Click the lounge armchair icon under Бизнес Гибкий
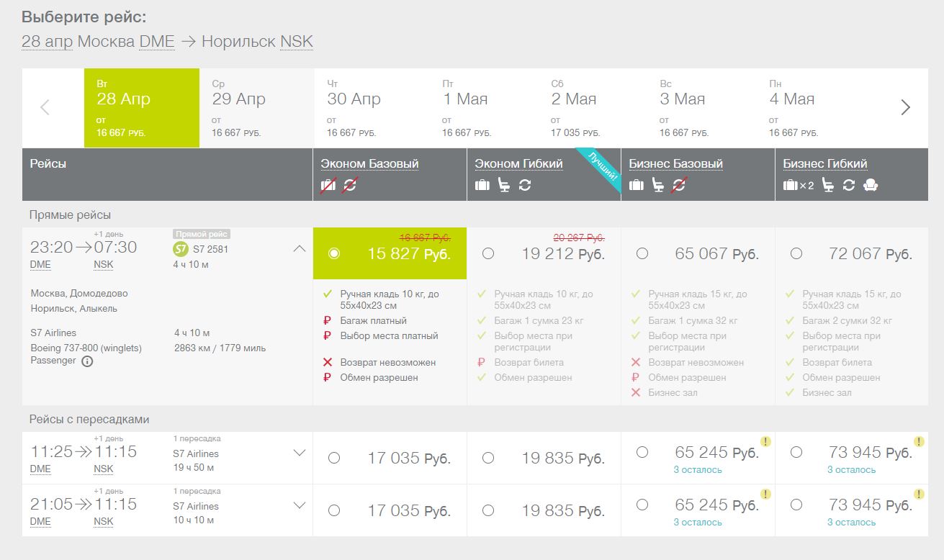Image resolution: width=944 pixels, height=560 pixels. click(871, 185)
